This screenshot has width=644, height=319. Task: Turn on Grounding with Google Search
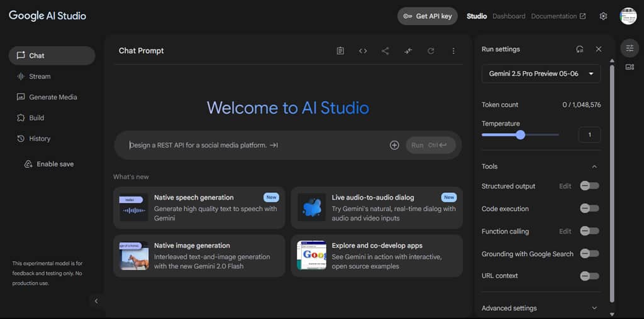(x=589, y=254)
